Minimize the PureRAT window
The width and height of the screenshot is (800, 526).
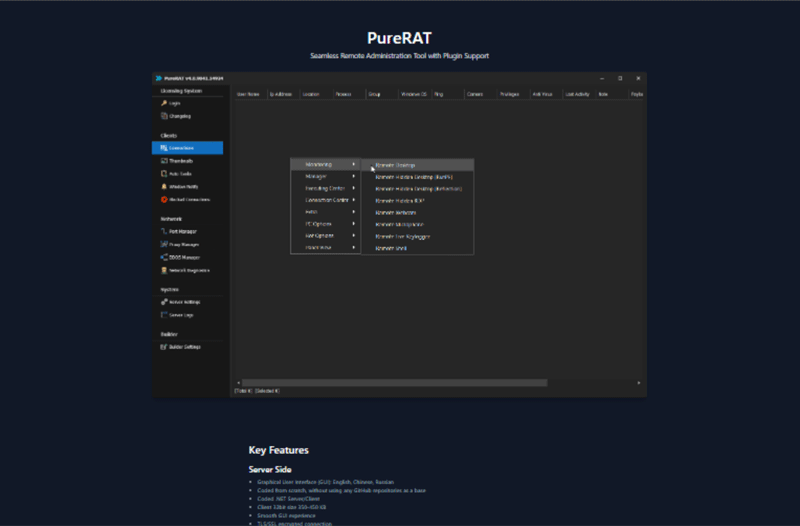(602, 78)
